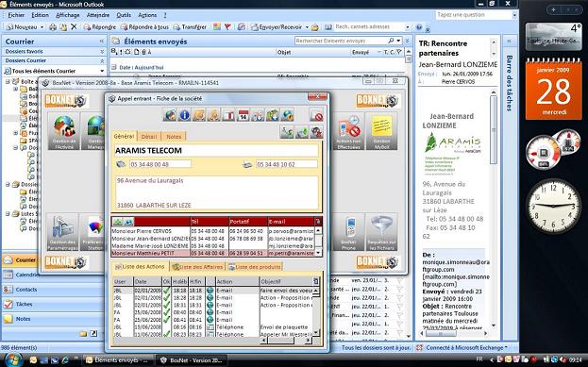Image resolution: width=588 pixels, height=367 pixels.
Task: Switch to the Notes tab
Action: [x=174, y=137]
